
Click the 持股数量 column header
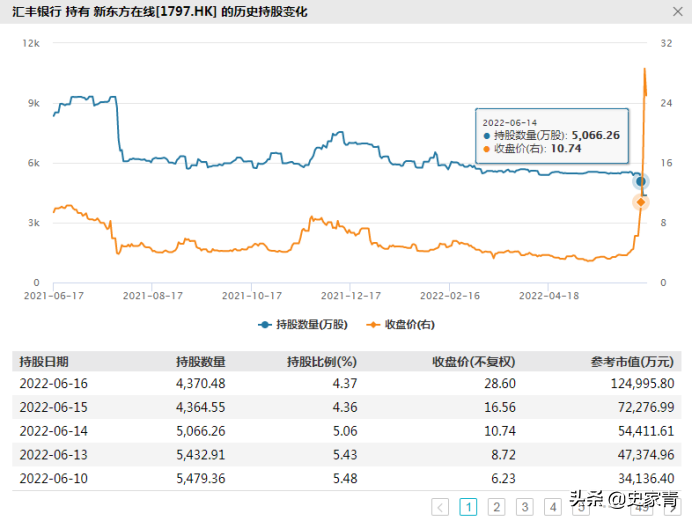[201, 362]
